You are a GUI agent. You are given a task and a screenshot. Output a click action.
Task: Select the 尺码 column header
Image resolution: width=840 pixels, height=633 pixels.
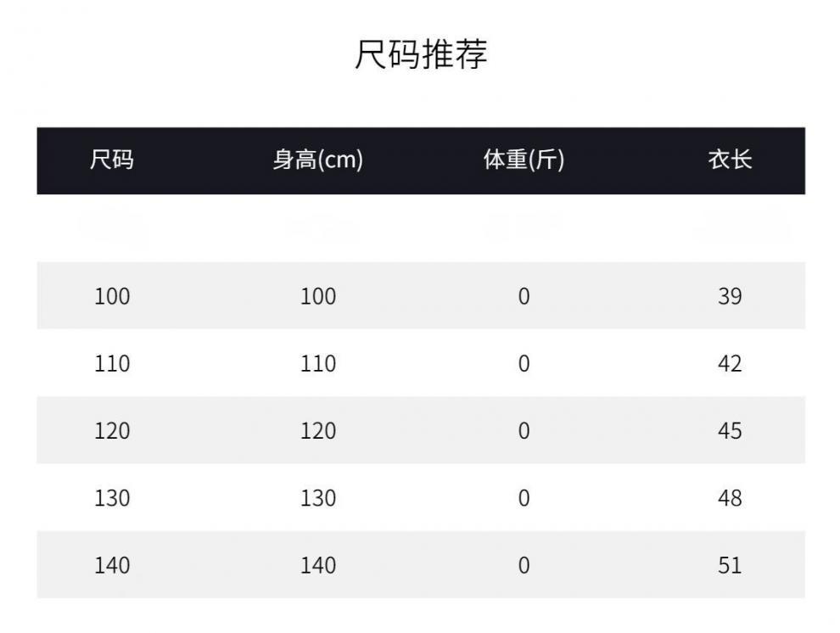click(x=112, y=160)
